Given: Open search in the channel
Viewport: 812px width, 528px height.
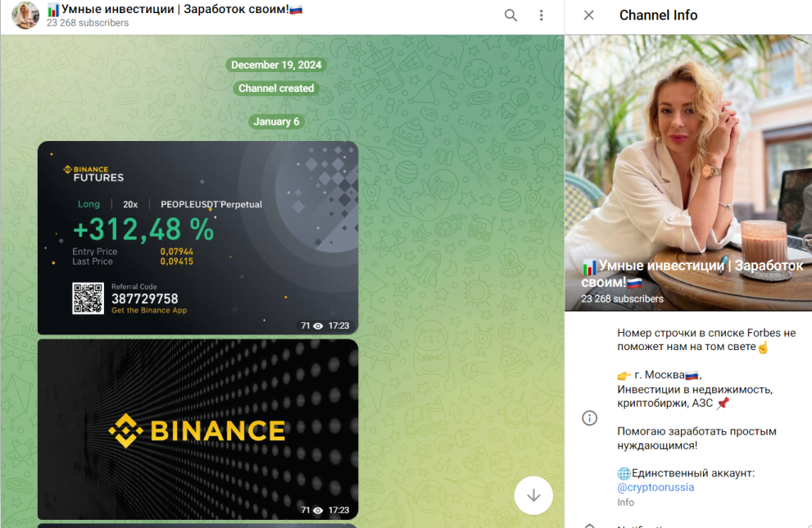Looking at the screenshot, I should click(x=510, y=16).
